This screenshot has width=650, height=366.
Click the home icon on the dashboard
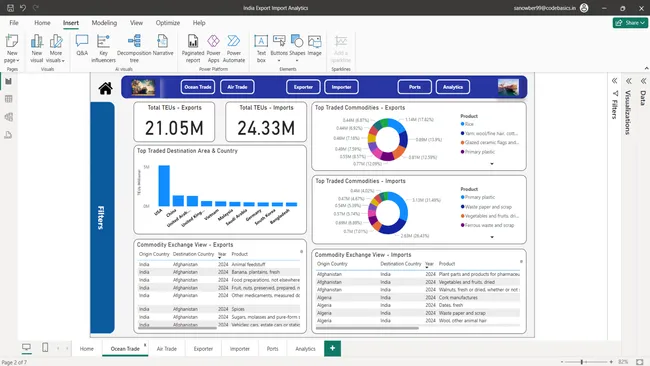[x=105, y=88]
